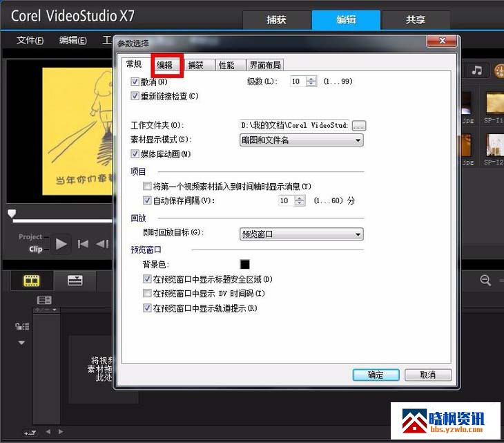Confirm settings with the 确定 button

click(376, 375)
